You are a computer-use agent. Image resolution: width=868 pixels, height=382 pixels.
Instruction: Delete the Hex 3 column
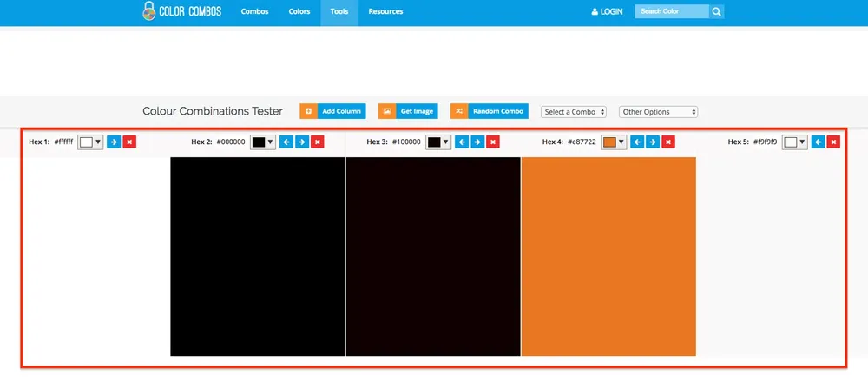pyautogui.click(x=493, y=142)
